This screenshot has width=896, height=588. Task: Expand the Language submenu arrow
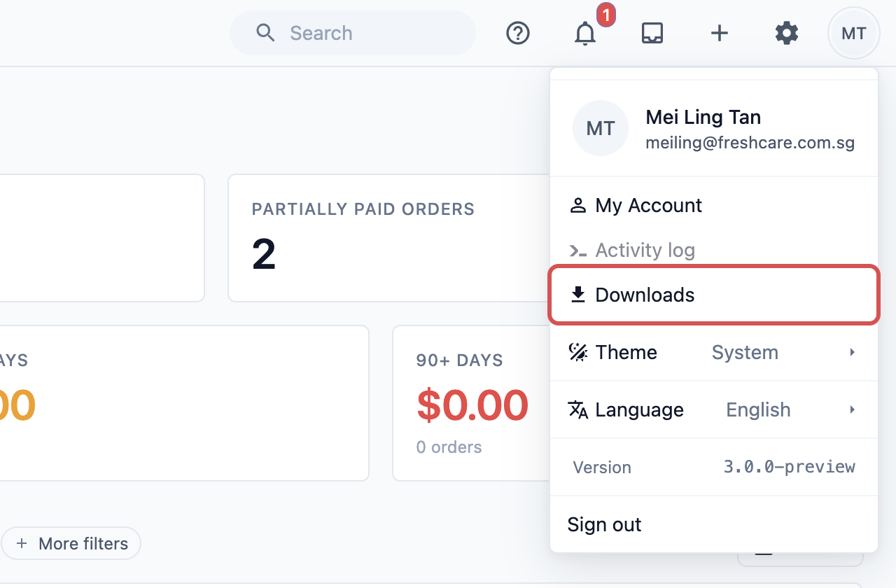[852, 409]
